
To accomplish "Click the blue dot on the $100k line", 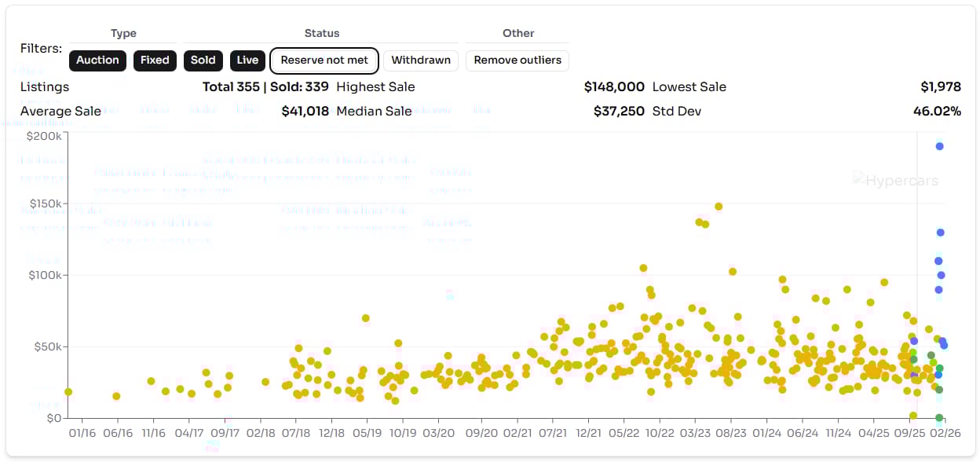I will (x=941, y=275).
